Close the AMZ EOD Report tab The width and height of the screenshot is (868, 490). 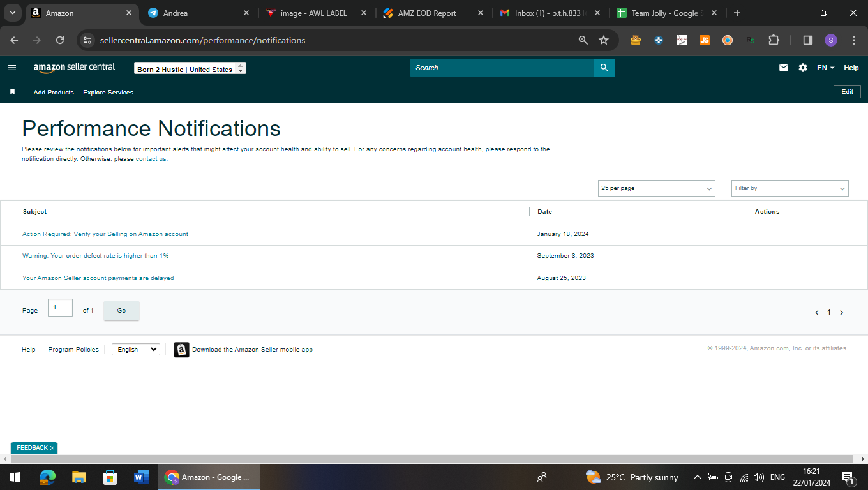pos(480,13)
